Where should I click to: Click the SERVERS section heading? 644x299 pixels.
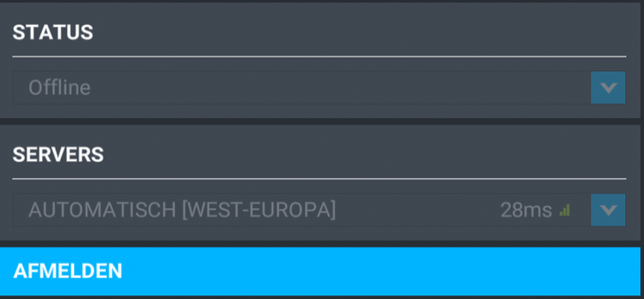pyautogui.click(x=58, y=154)
